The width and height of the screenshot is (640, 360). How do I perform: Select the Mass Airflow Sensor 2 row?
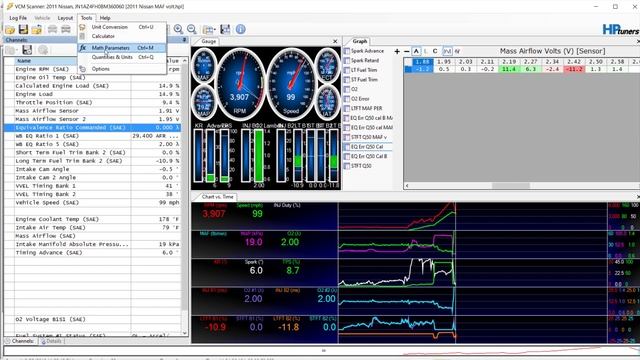tap(92, 119)
